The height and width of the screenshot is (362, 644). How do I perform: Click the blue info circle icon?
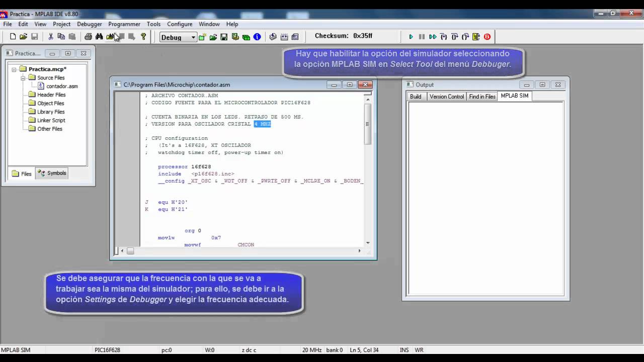coord(257,37)
